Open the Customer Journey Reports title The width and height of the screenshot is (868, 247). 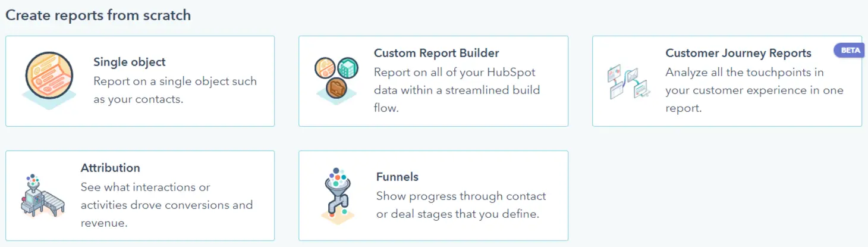(738, 53)
